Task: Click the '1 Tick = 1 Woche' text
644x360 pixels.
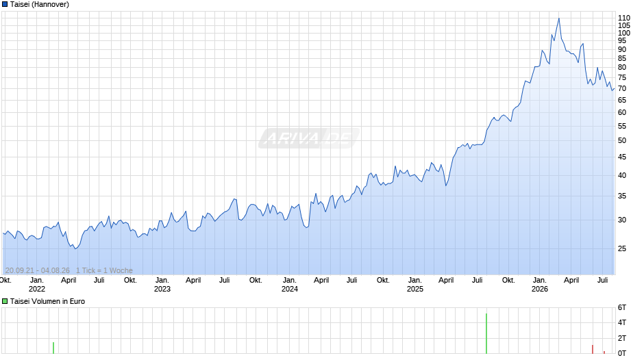Action: click(x=104, y=270)
